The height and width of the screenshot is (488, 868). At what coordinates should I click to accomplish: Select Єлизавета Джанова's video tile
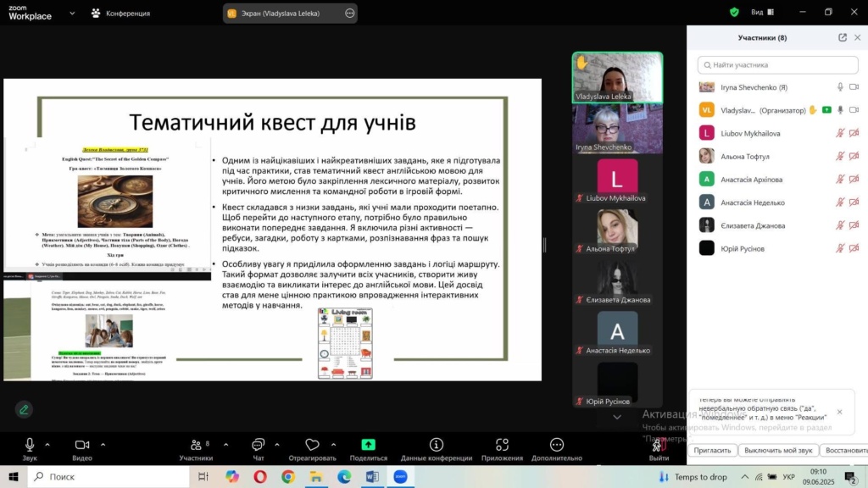point(617,281)
